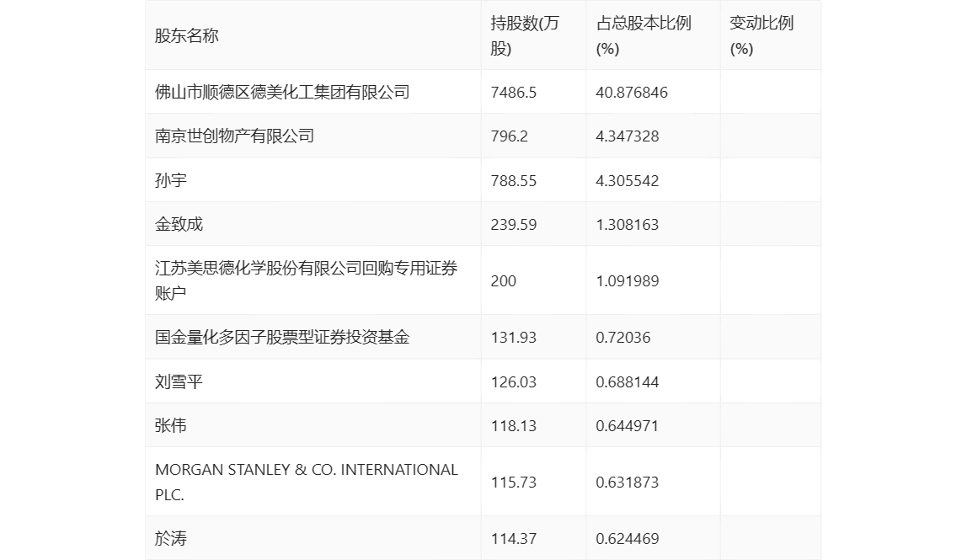
Task: Select the 0.624469 percentage cell
Action: click(628, 538)
